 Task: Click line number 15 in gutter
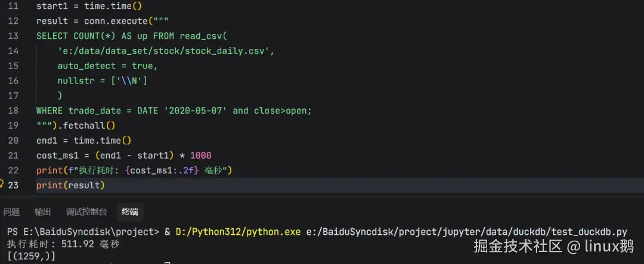[13, 66]
